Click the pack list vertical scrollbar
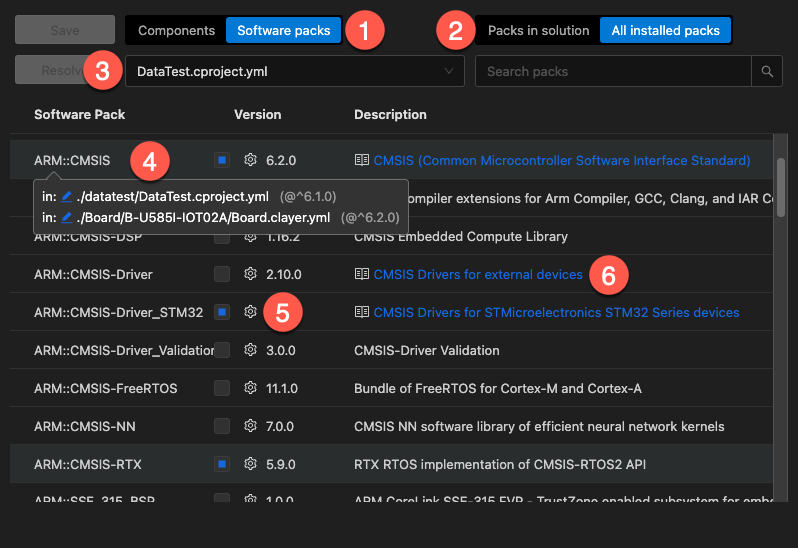This screenshot has width=798, height=548. click(x=781, y=187)
